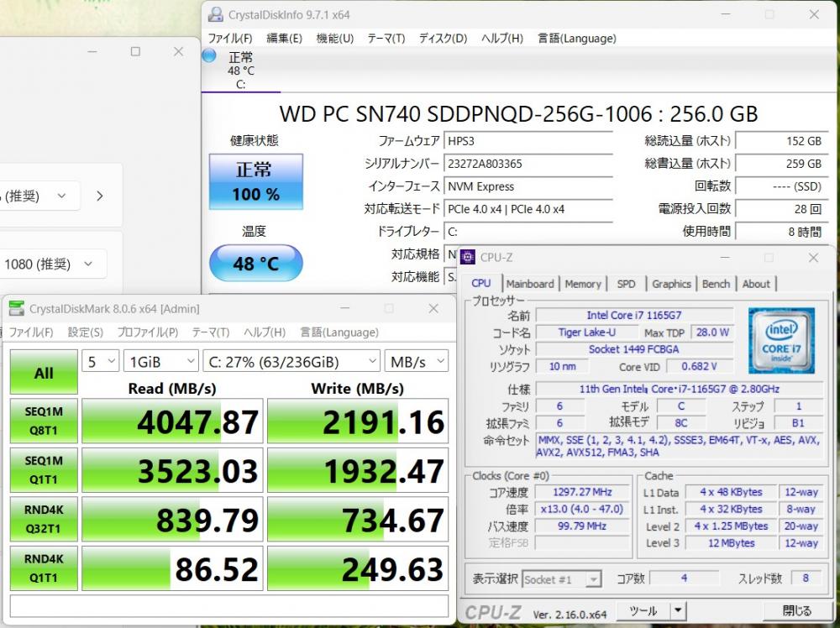Click the total host writes value 259 GB
Viewport: 840px width, 628px height.
(x=781, y=163)
